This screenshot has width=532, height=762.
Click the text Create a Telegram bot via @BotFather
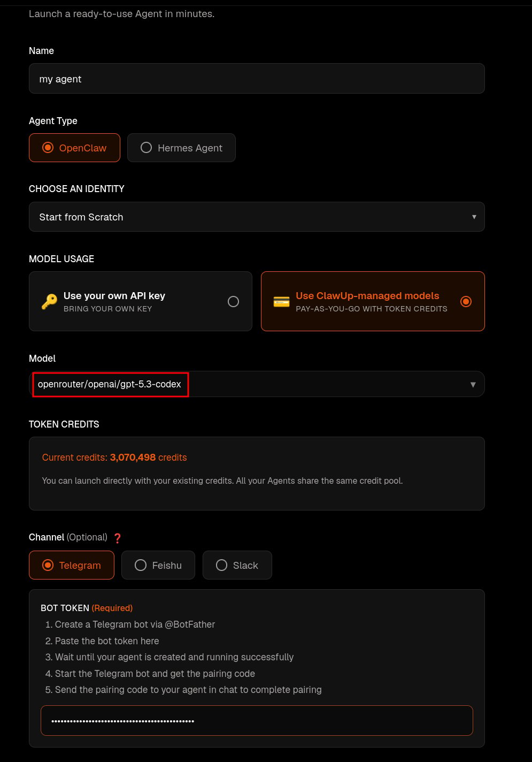(x=135, y=624)
